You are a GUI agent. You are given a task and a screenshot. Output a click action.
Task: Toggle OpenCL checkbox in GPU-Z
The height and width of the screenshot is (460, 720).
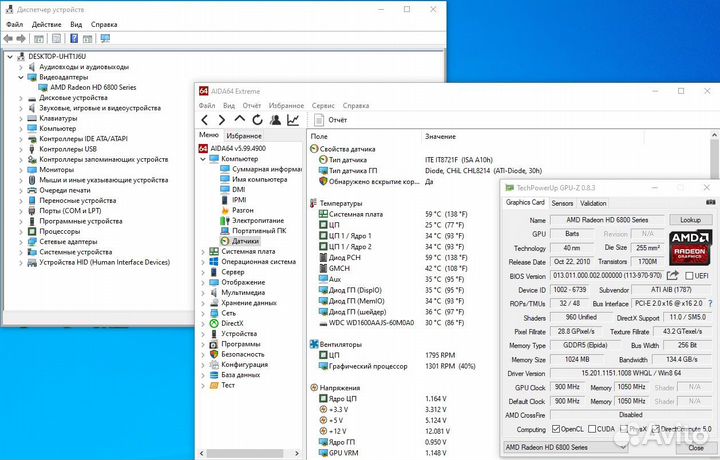[556, 429]
